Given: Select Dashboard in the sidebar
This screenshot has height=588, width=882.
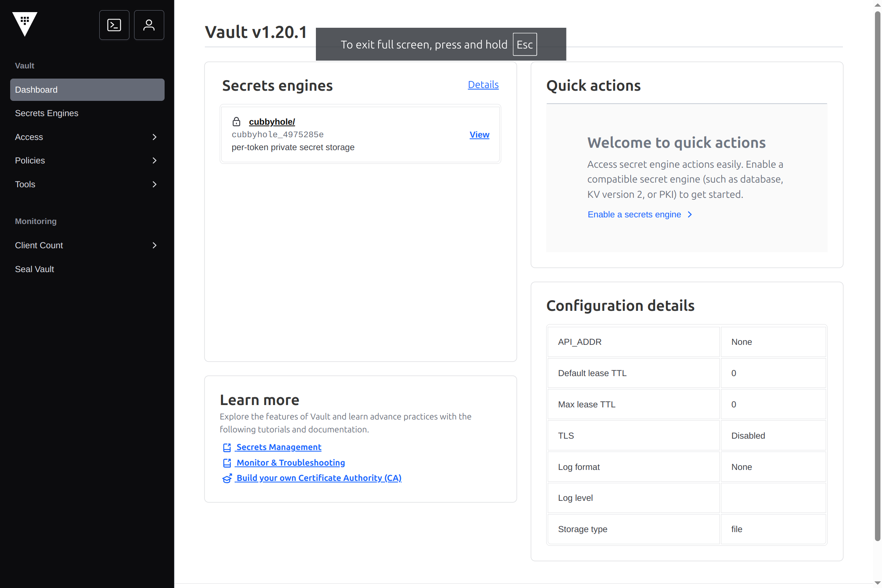Looking at the screenshot, I should point(87,90).
